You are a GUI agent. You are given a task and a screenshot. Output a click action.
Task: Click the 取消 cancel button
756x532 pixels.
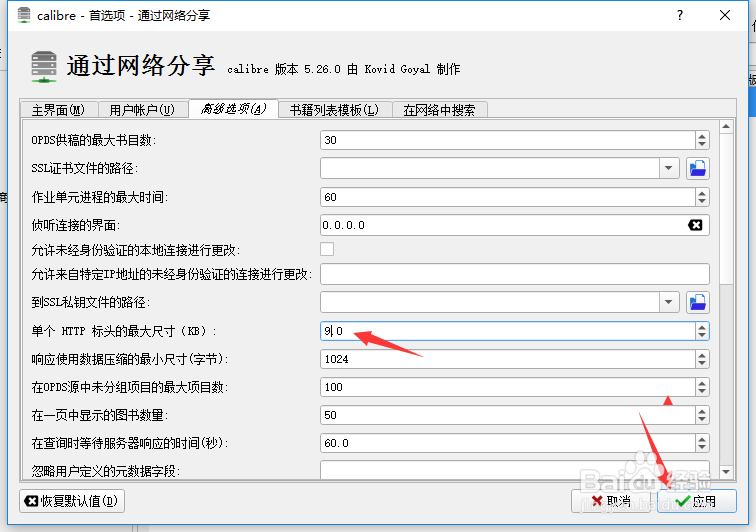(x=611, y=500)
